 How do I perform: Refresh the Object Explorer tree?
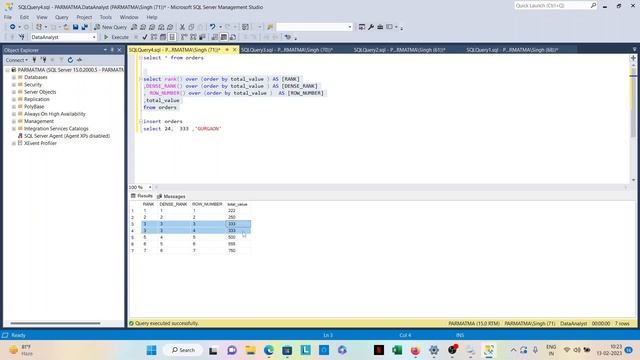[70, 60]
